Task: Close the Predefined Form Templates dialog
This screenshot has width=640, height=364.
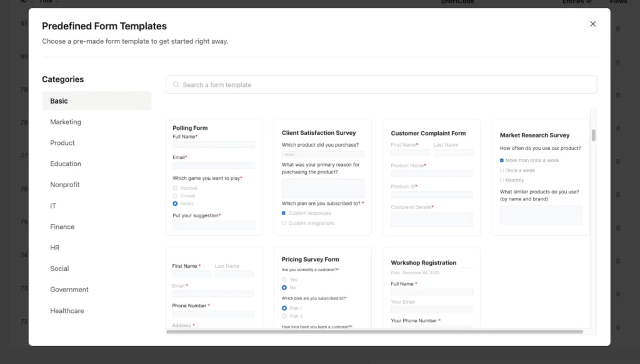Action: pyautogui.click(x=592, y=24)
